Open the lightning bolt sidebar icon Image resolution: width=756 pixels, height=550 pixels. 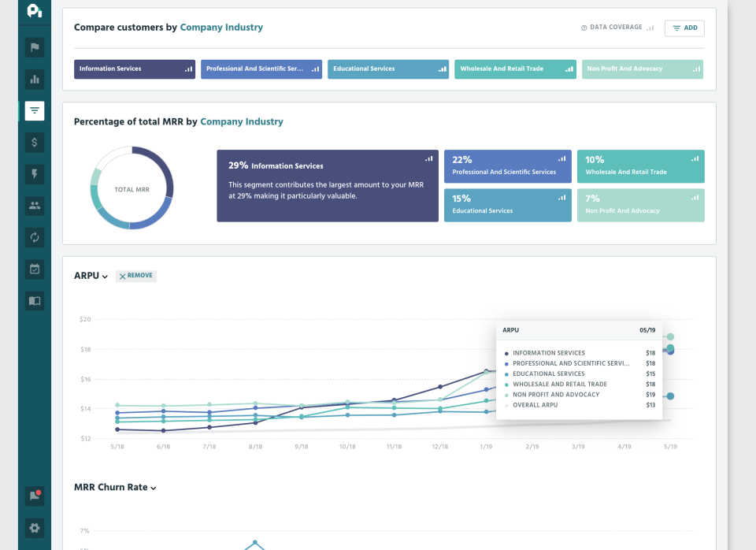pyautogui.click(x=34, y=174)
